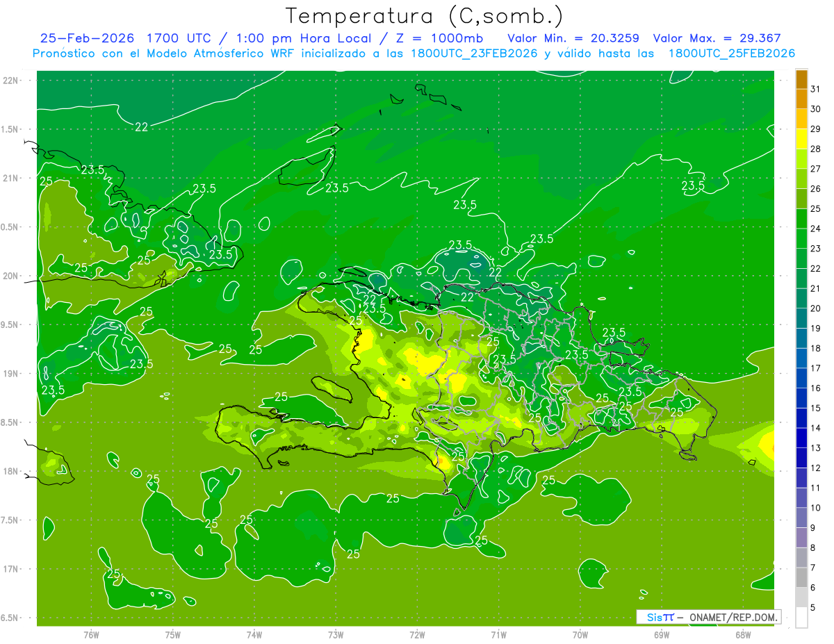Screen dimensions: 834x644
Task: Click the "Z = 1000mb" level text
Action: tap(439, 38)
